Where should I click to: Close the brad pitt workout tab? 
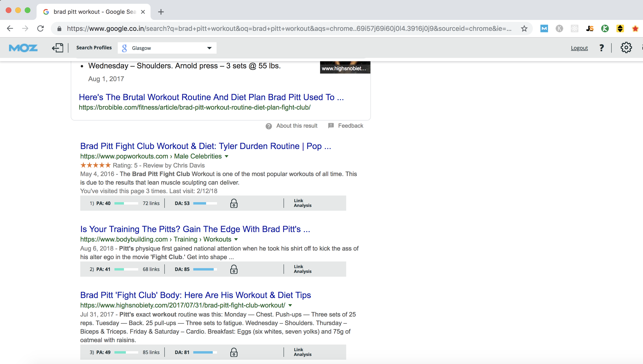143,12
